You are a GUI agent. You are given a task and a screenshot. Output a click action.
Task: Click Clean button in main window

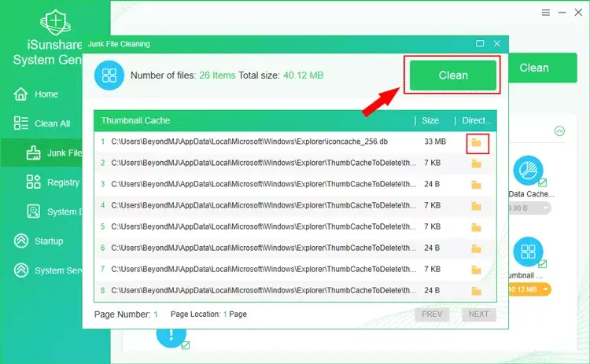coord(542,68)
